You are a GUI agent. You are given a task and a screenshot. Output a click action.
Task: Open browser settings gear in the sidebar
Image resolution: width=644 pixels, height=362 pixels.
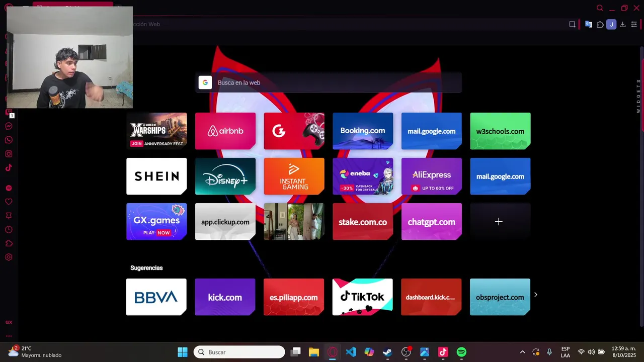[x=9, y=257]
